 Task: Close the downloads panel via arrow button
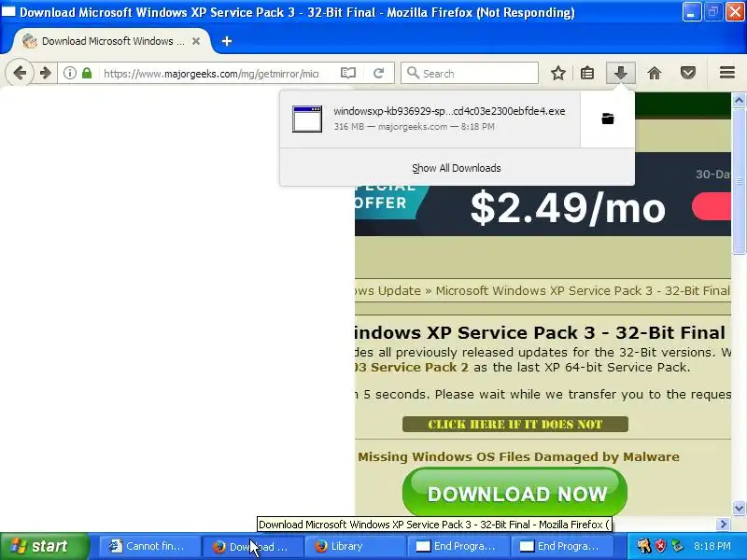pyautogui.click(x=620, y=73)
